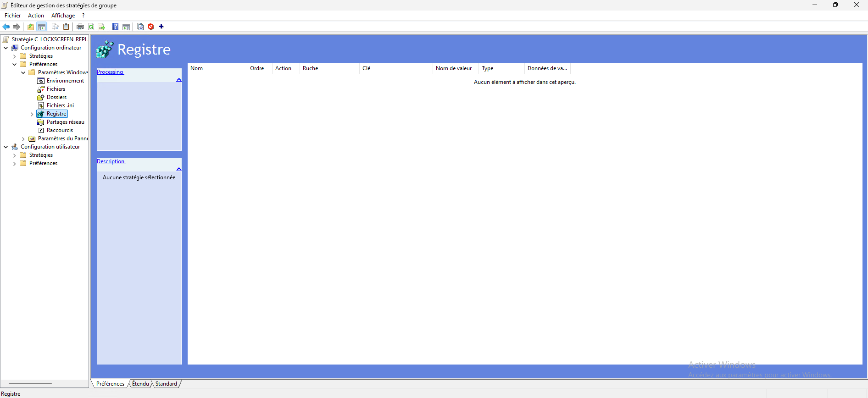Sort list by the Clé column header
Image resolution: width=868 pixels, height=398 pixels.
tap(395, 68)
